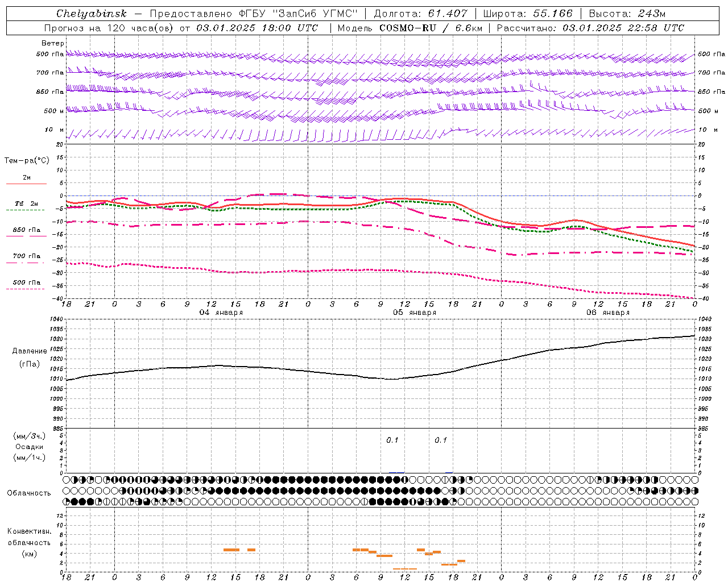Click the 850 гПа temperature legend entry
Image resolution: width=728 pixels, height=582 pixels.
tap(26, 232)
